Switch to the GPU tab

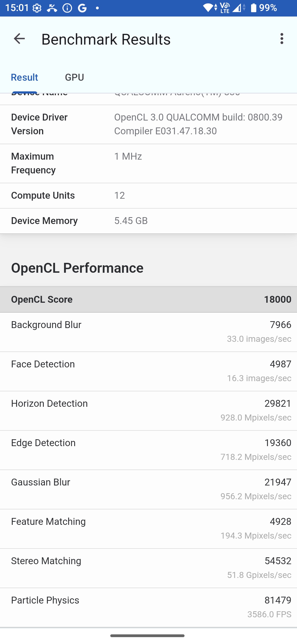coord(74,77)
